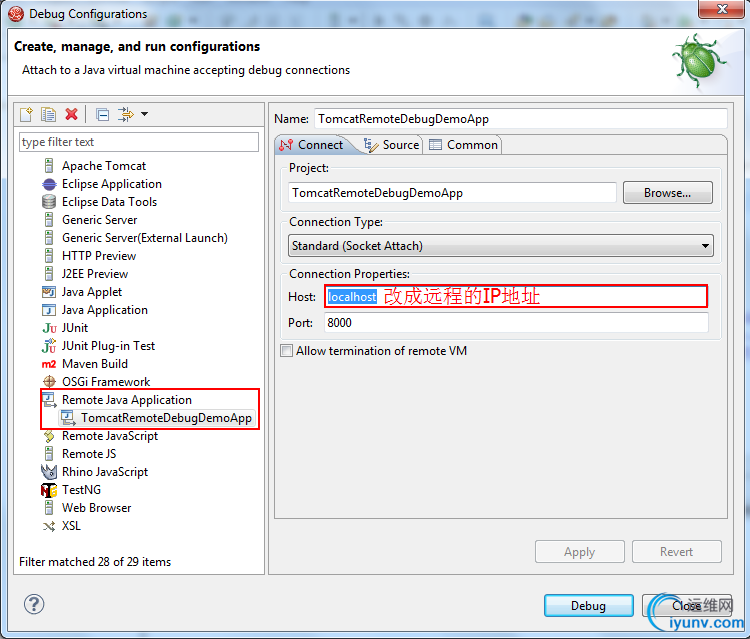
Task: Select JUnit configuration icon
Action: tap(49, 328)
